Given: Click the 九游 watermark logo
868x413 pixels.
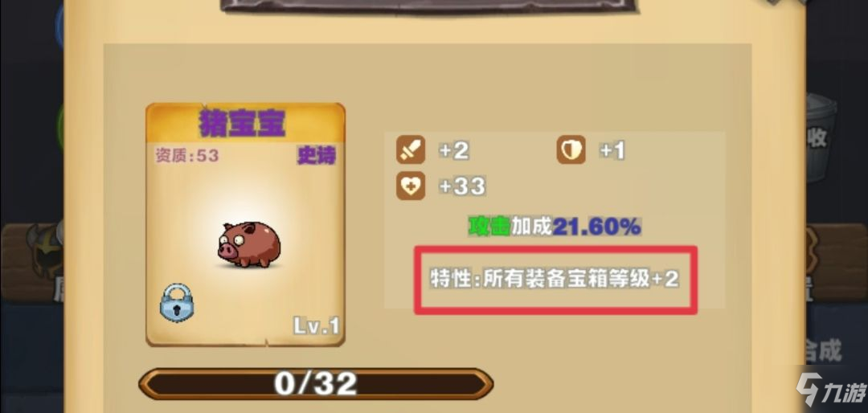Looking at the screenshot, I should tap(830, 389).
